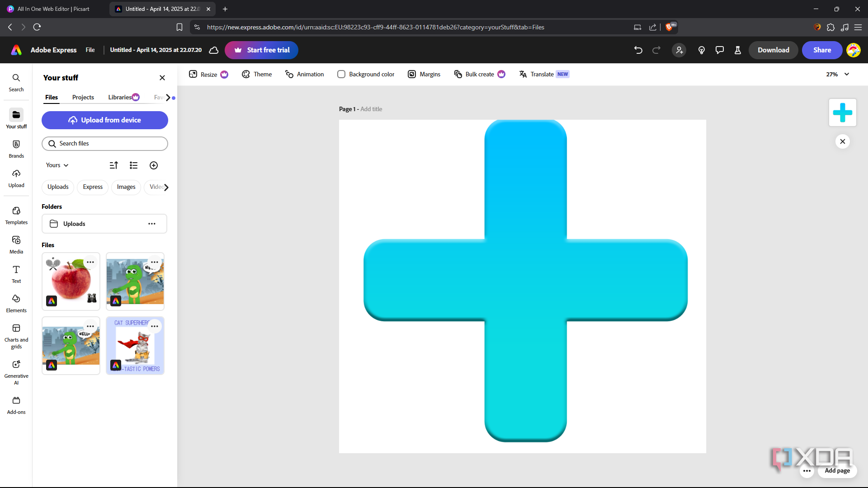Open the Templates sidebar panel
Screen dimensions: 868x488
(16, 216)
